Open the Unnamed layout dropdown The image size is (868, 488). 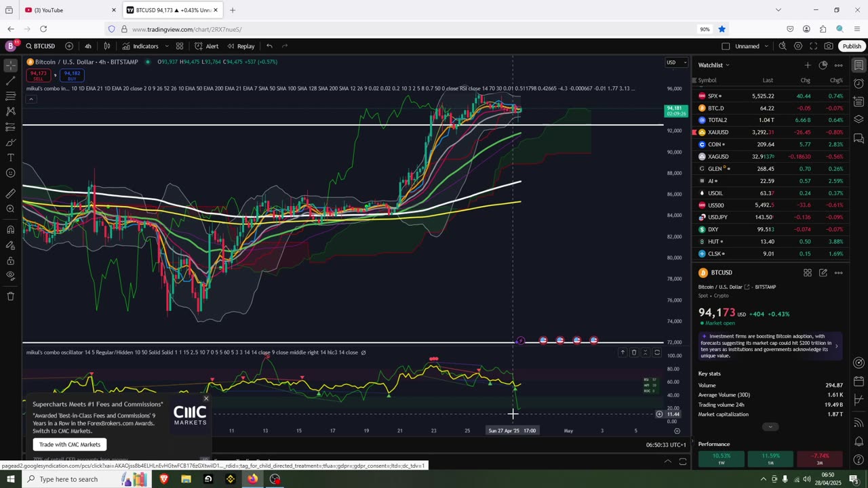pyautogui.click(x=752, y=46)
